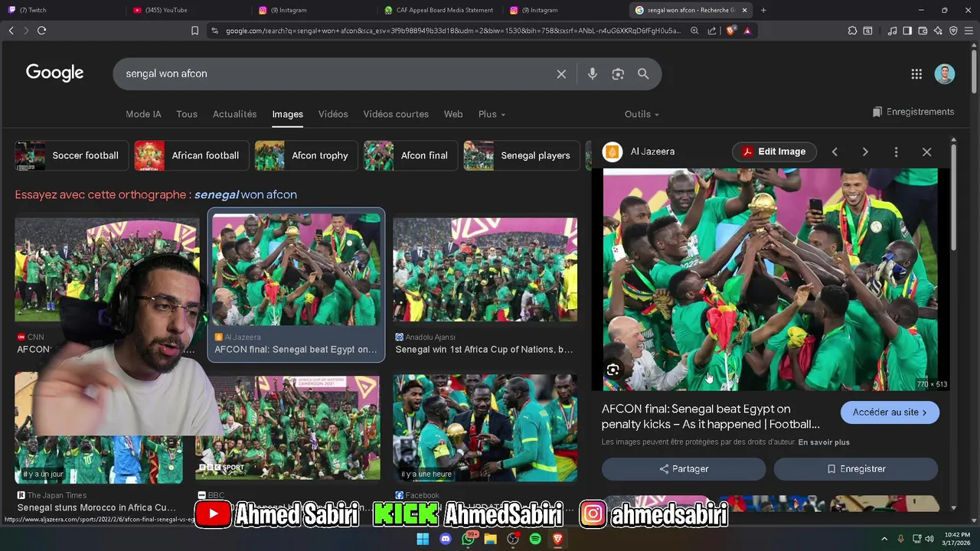Go to next image in preview panel
This screenshot has width=980, height=551.
point(865,152)
